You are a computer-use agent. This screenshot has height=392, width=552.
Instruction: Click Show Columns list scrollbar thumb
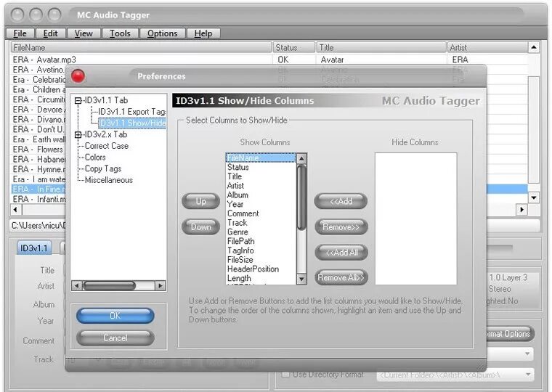tap(301, 197)
